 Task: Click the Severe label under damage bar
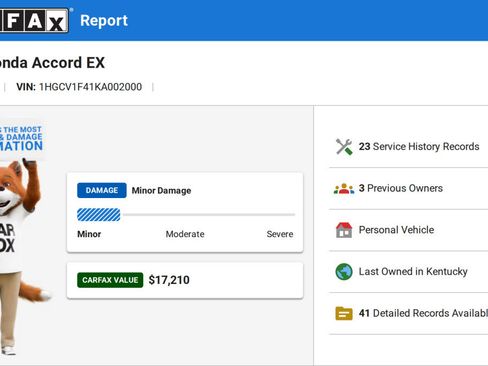coord(280,234)
